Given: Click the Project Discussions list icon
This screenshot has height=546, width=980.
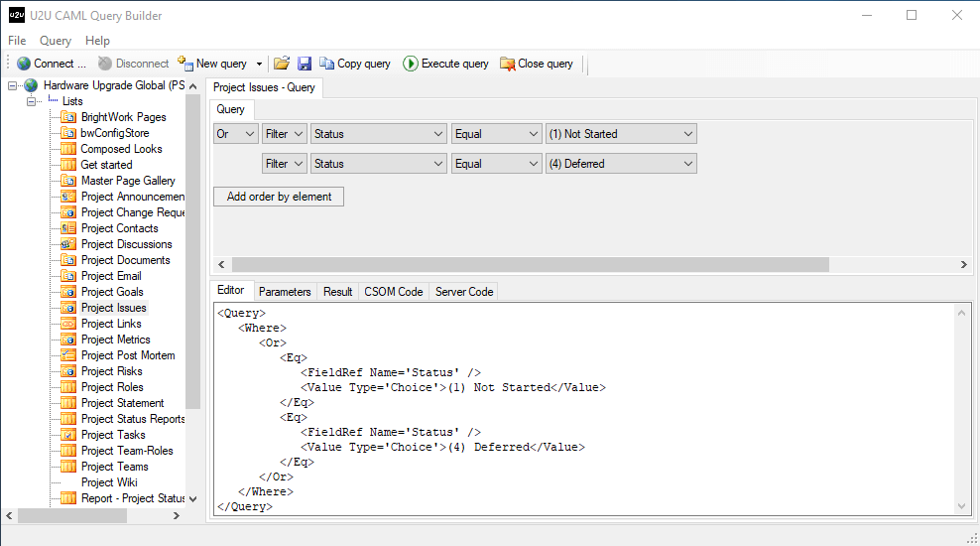Looking at the screenshot, I should [x=68, y=244].
